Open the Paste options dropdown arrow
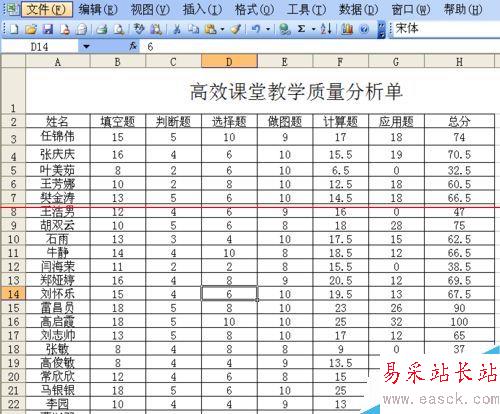The height and width of the screenshot is (414, 500). point(222,29)
